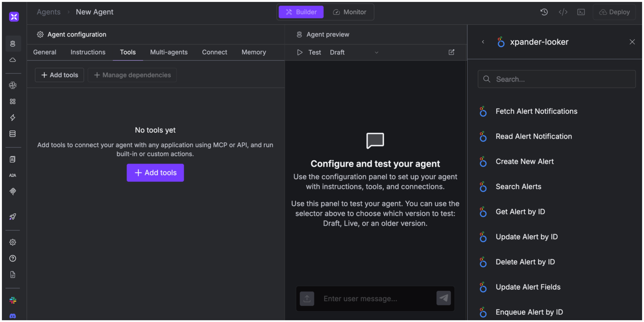Screen dimensions: 644x322
Task: Open the code view brackets icon
Action: (x=563, y=12)
